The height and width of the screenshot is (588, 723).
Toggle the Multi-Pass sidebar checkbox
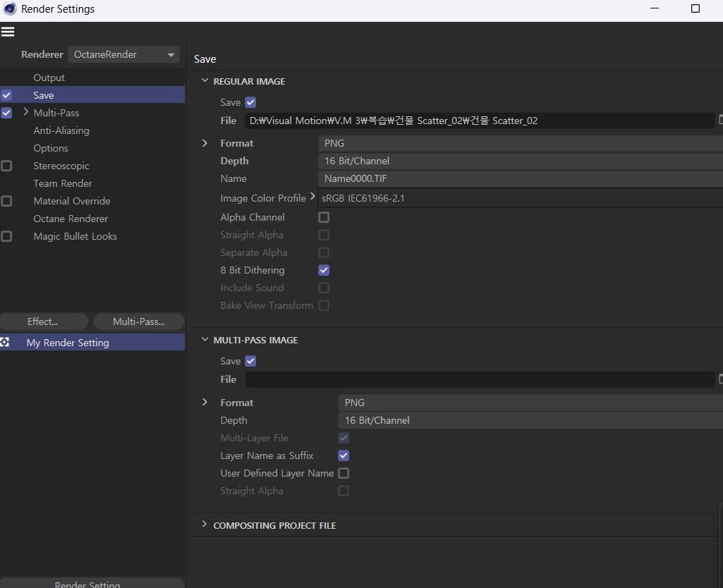(x=6, y=113)
